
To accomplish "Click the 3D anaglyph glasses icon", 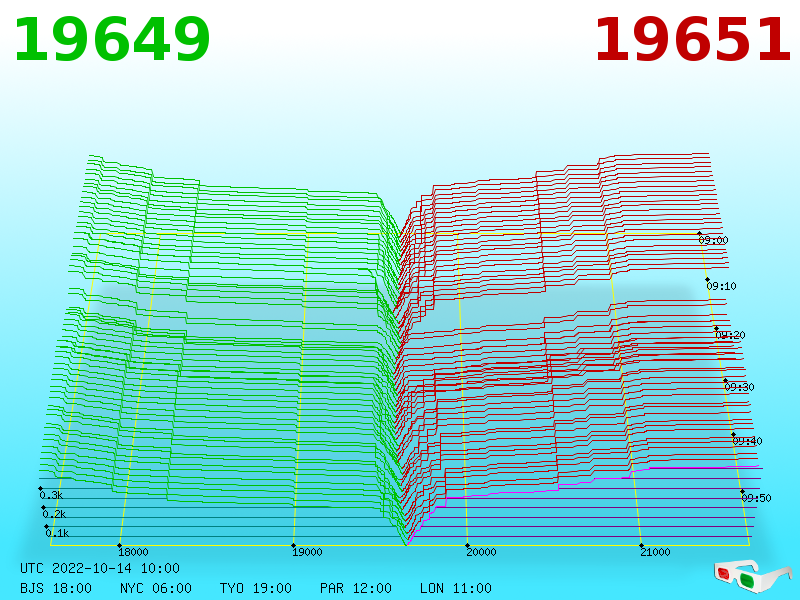I will 752,576.
